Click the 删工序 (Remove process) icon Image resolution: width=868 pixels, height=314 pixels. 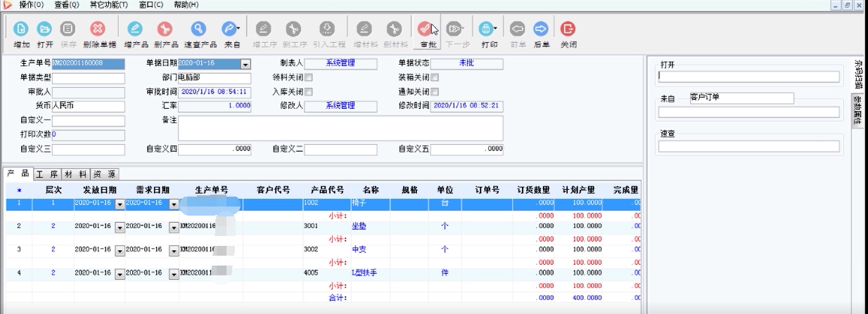(x=293, y=29)
